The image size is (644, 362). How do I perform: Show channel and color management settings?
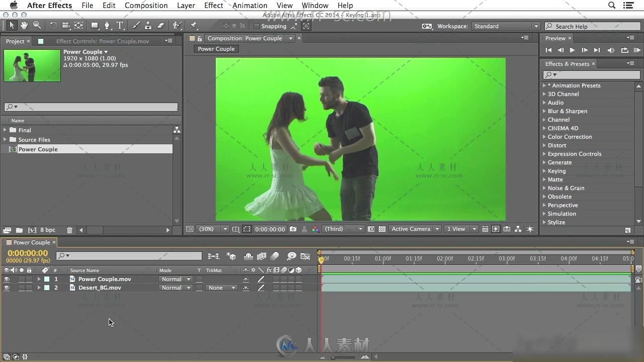click(315, 229)
